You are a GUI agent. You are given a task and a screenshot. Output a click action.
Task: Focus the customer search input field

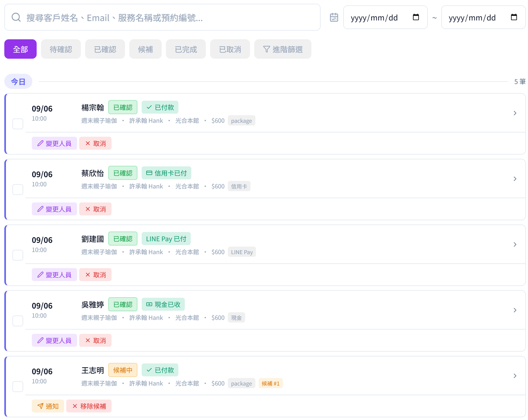(162, 17)
